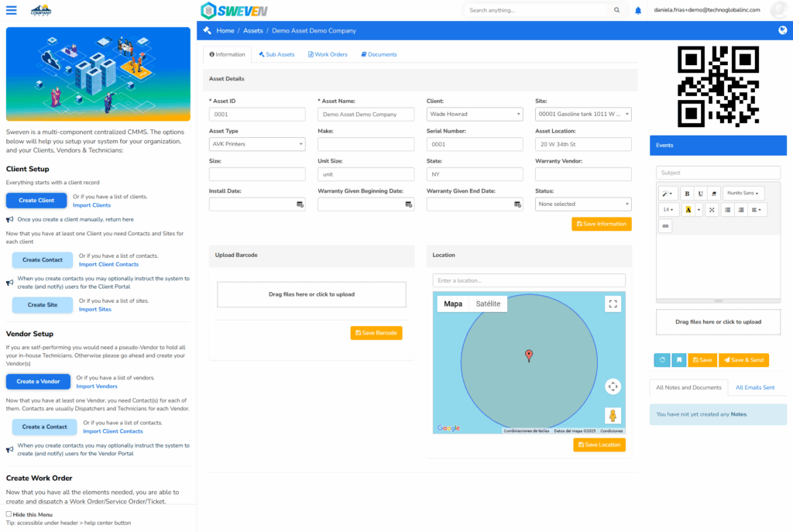Image resolution: width=793 pixels, height=532 pixels.
Task: Click the blue refresh icon button
Action: tap(662, 360)
